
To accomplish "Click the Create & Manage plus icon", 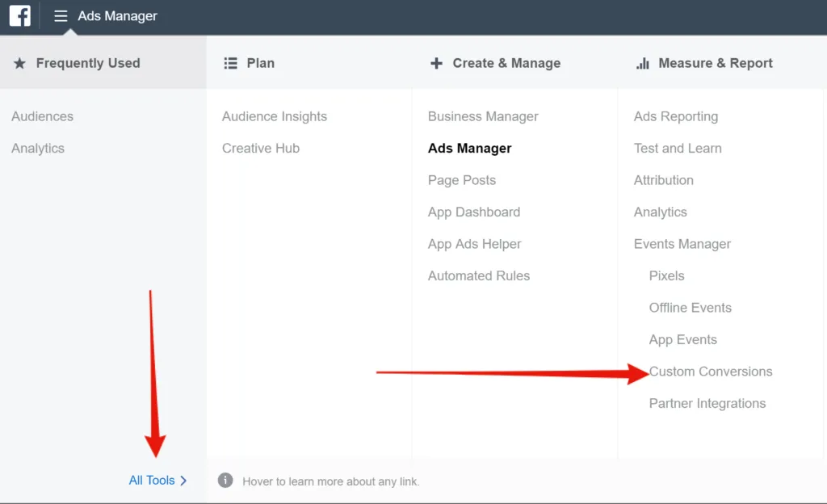I will click(436, 63).
